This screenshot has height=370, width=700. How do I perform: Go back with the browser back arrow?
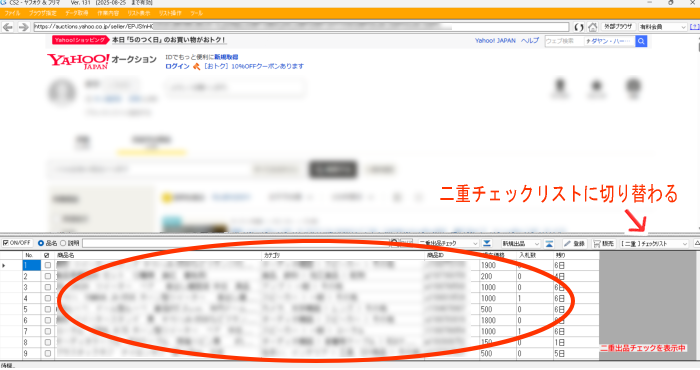click(x=8, y=27)
